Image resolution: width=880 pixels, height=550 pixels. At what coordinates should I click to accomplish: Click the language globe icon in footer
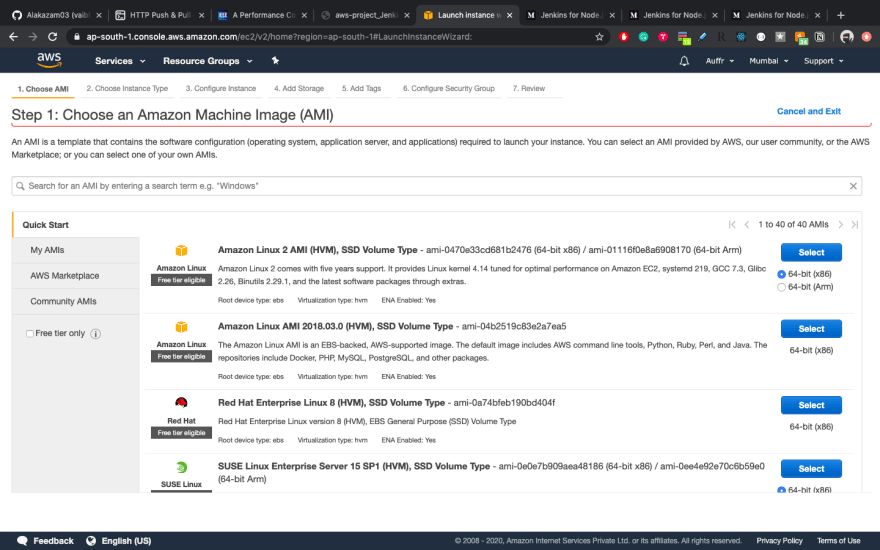click(91, 541)
